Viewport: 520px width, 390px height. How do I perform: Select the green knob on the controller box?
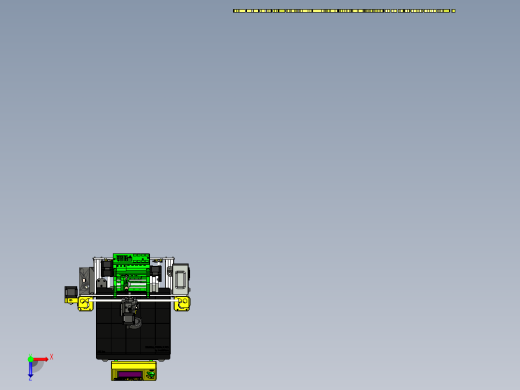click(151, 375)
